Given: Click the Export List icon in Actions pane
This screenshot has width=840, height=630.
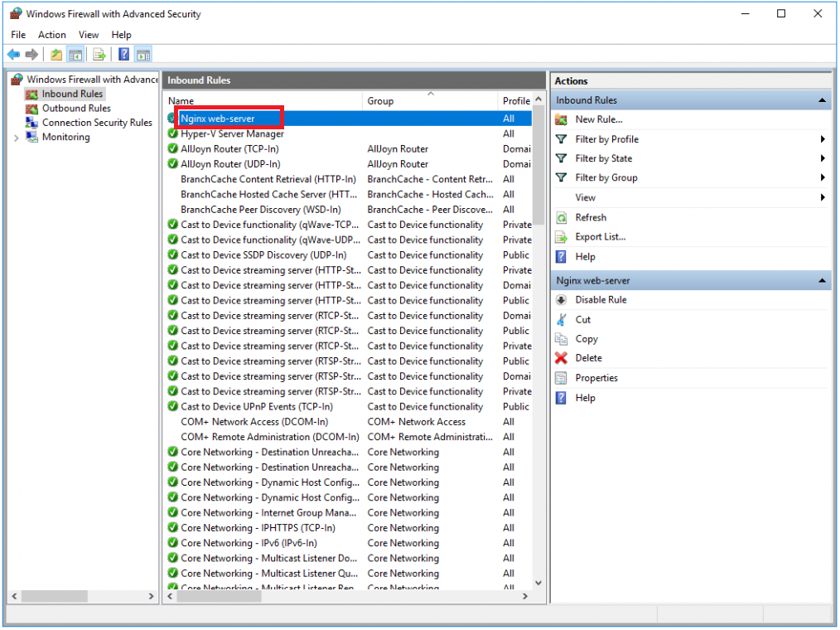Looking at the screenshot, I should pyautogui.click(x=561, y=237).
